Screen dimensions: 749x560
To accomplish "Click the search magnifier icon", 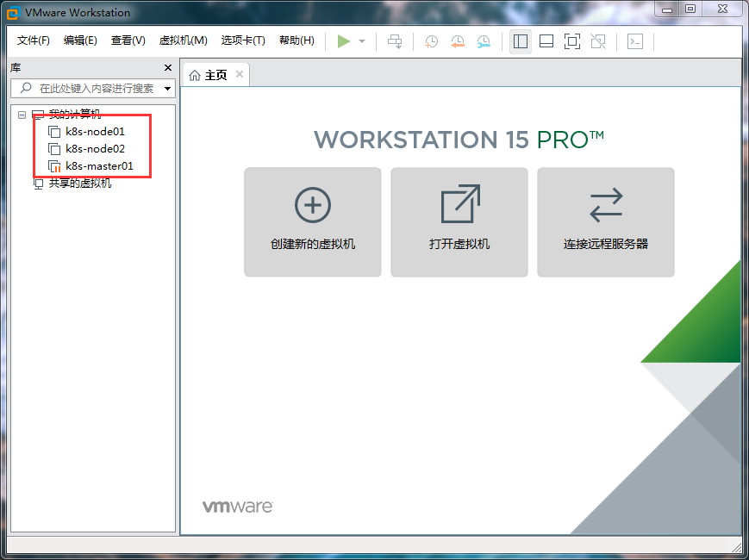I will click(26, 88).
